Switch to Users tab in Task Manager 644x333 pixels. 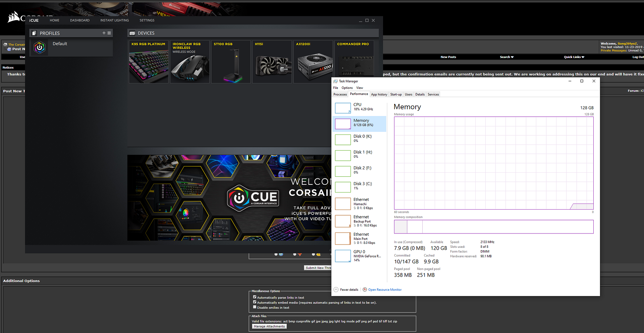pyautogui.click(x=409, y=95)
